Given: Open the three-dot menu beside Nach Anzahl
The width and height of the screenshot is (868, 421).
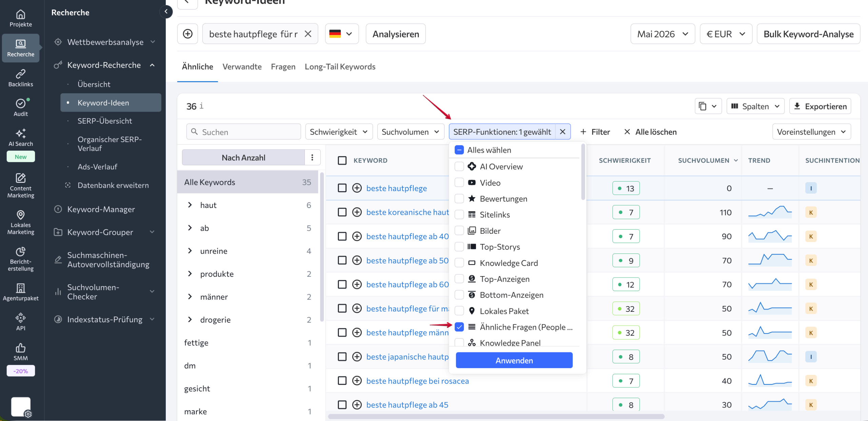Looking at the screenshot, I should 312,157.
